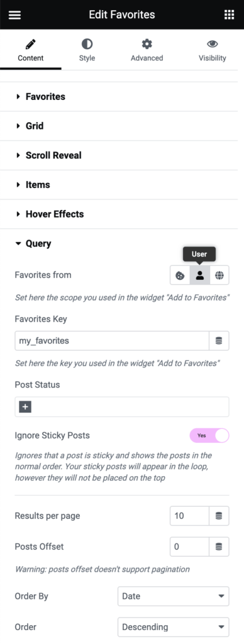
Task: Open the Visibility tab
Action: coord(213,50)
